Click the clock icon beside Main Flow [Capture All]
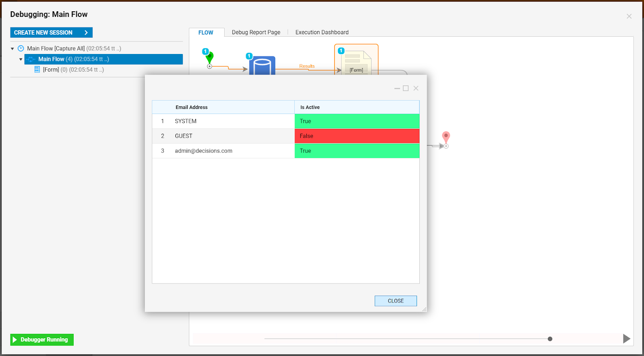Image resolution: width=644 pixels, height=356 pixels. click(x=21, y=48)
